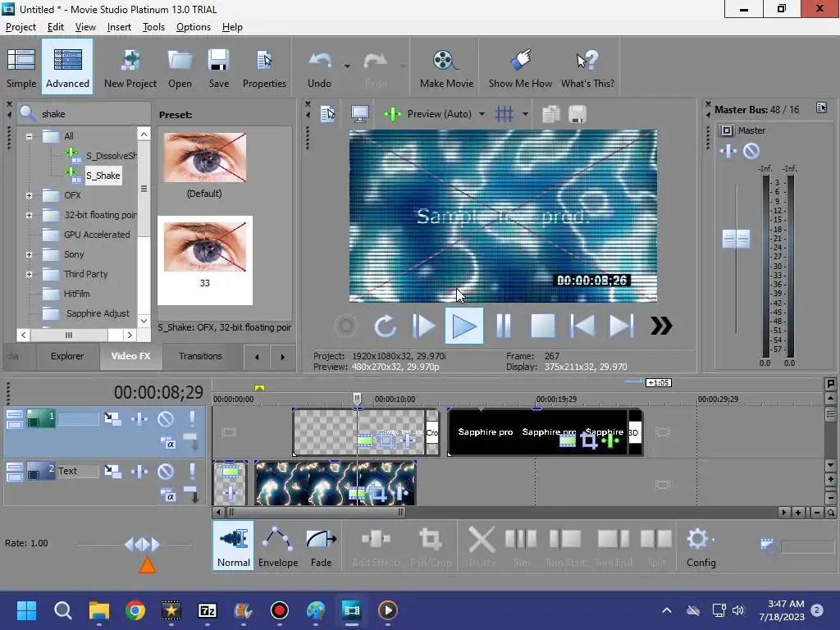The image size is (840, 630).
Task: Open the Tools menu
Action: [x=153, y=27]
